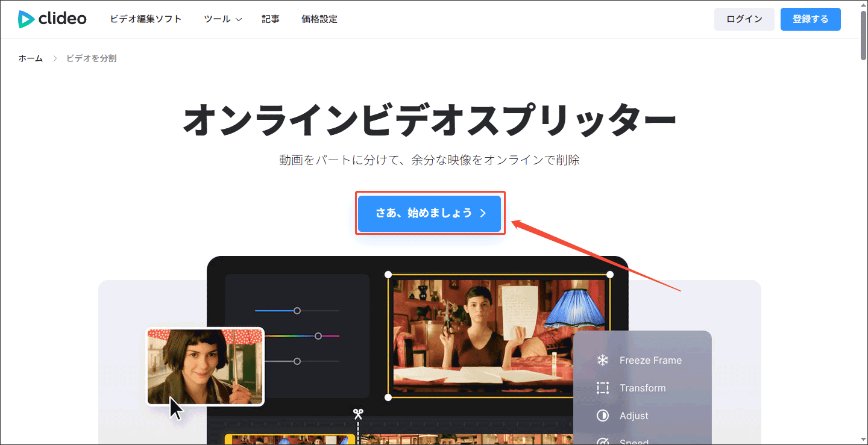This screenshot has height=445, width=868.
Task: Click the オンラインビデオスプリッター heading
Action: coord(430,120)
